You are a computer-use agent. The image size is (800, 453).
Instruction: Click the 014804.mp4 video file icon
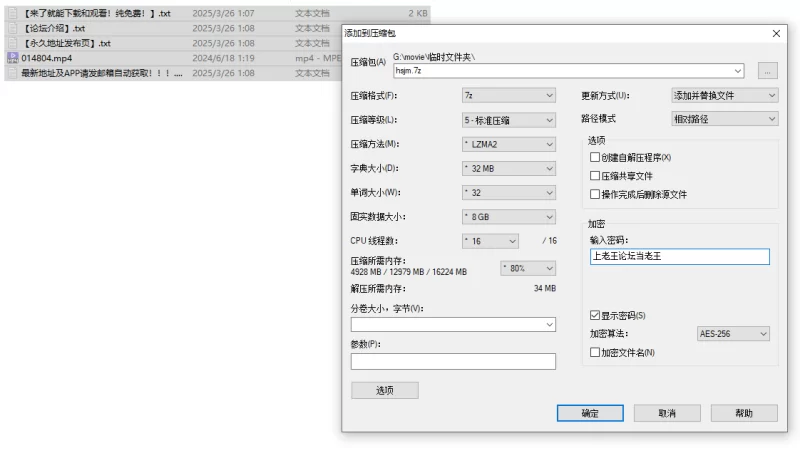tap(12, 58)
